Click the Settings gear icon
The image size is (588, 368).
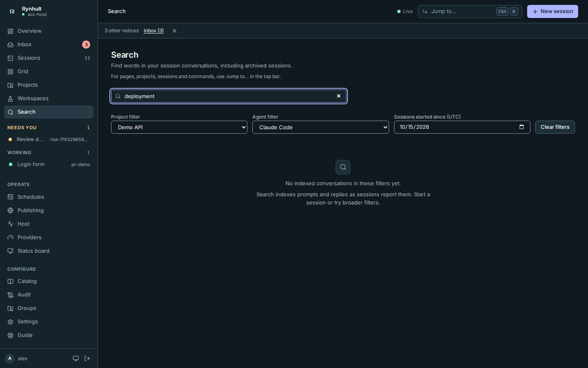11,322
